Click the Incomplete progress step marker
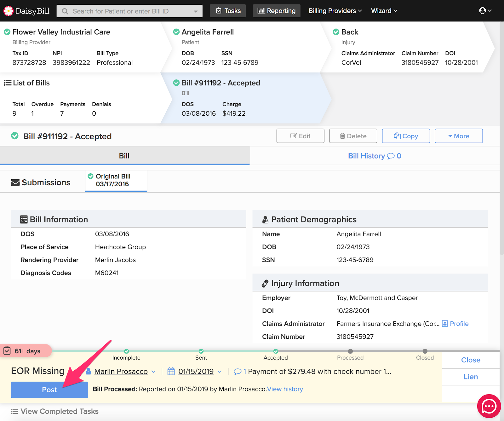 coord(126,351)
